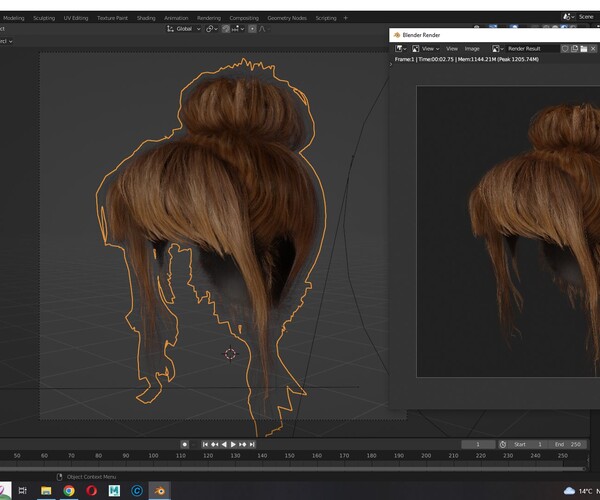
Task: Click the Start frame field
Action: (528, 444)
